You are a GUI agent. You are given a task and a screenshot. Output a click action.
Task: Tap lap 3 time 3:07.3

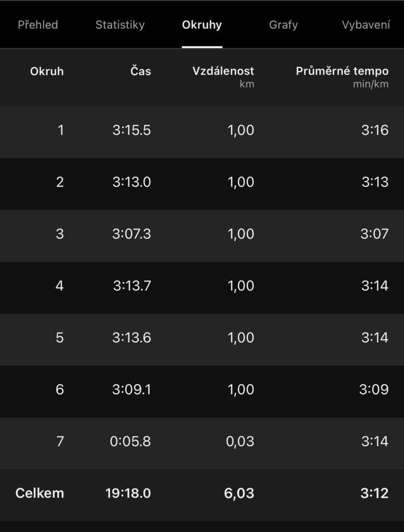[132, 234]
